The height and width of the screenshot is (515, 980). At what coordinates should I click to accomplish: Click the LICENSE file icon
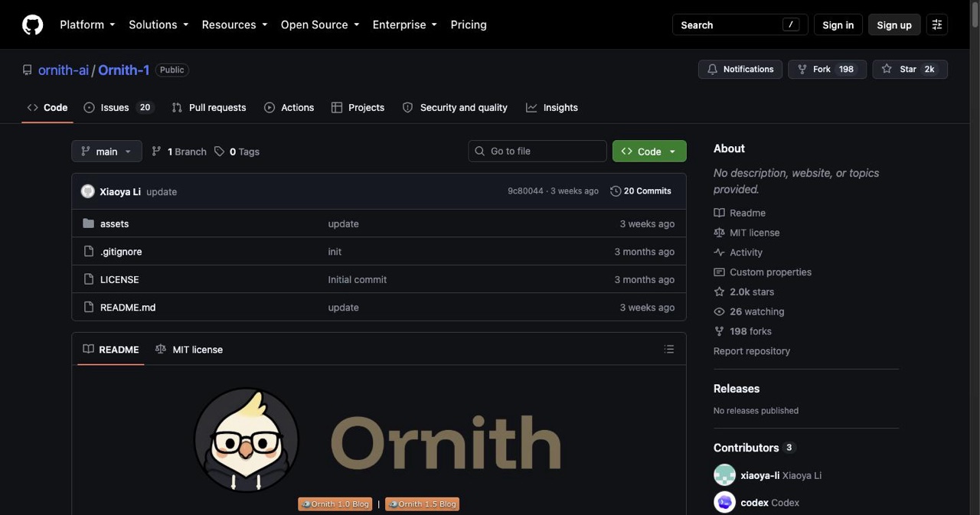pos(88,279)
